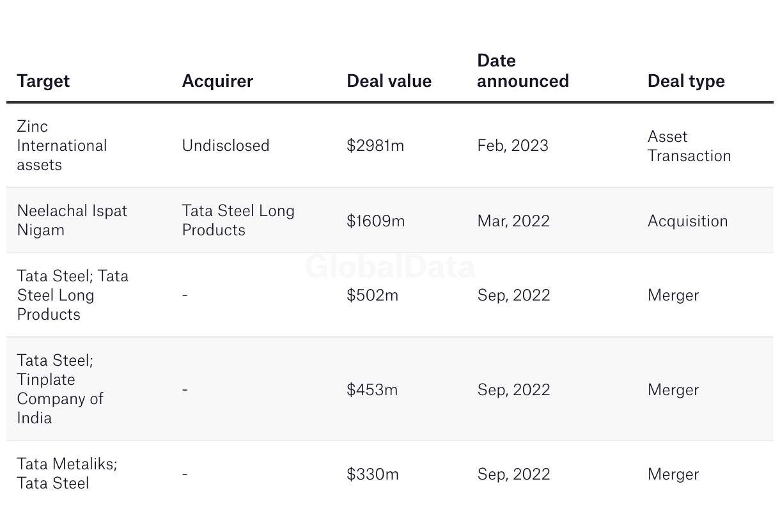This screenshot has width=780, height=532.
Task: Select the Asset Transaction deal type cell
Action: (689, 146)
